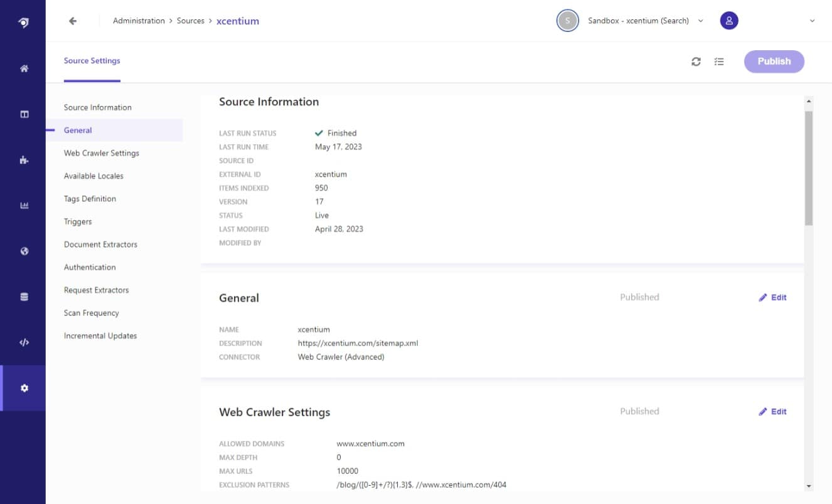Open the puzzle-piece plugins sidebar icon
The width and height of the screenshot is (832, 504).
click(x=24, y=160)
